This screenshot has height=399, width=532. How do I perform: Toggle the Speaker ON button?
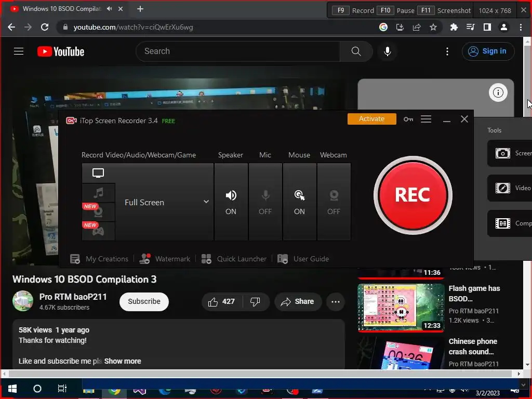(231, 202)
